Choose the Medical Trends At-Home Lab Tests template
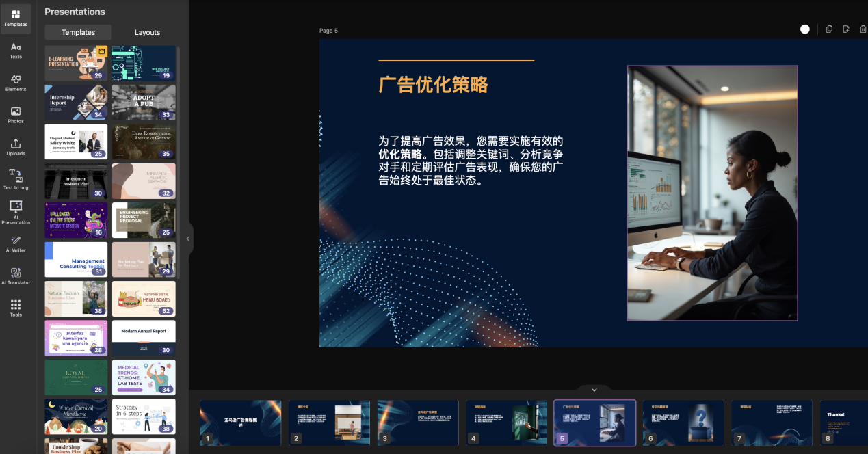The width and height of the screenshot is (868, 454). pos(144,377)
